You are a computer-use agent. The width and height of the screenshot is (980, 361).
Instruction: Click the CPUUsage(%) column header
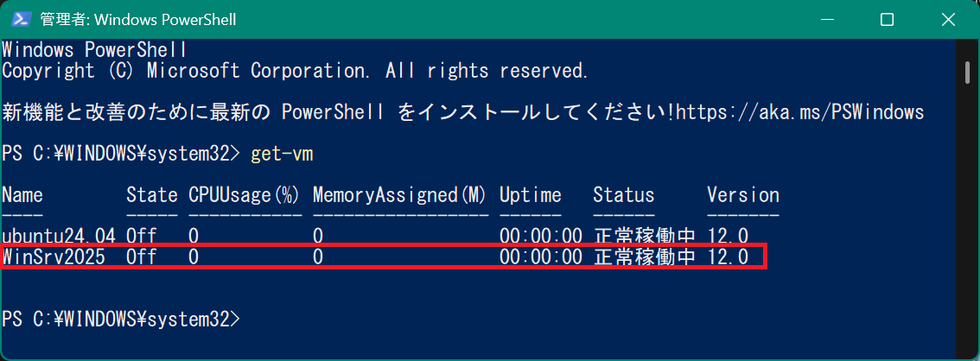coord(244,195)
